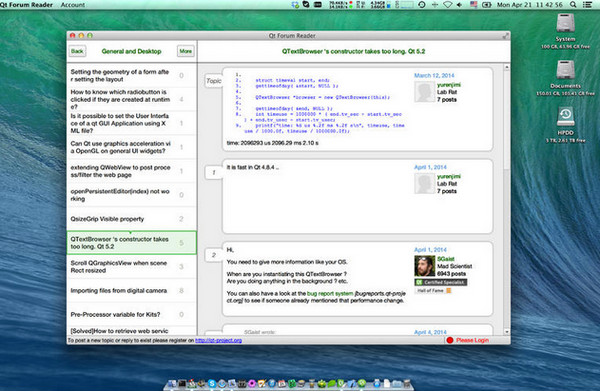Click the post number 1 label
Viewport: 600px width, 392px height.
coord(214,172)
